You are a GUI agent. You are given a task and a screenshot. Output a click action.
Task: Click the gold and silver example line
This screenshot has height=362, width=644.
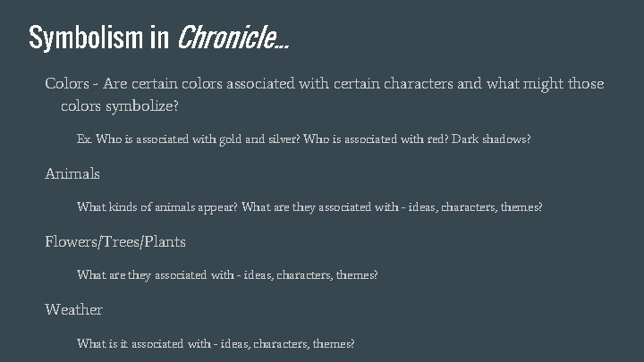coord(303,139)
